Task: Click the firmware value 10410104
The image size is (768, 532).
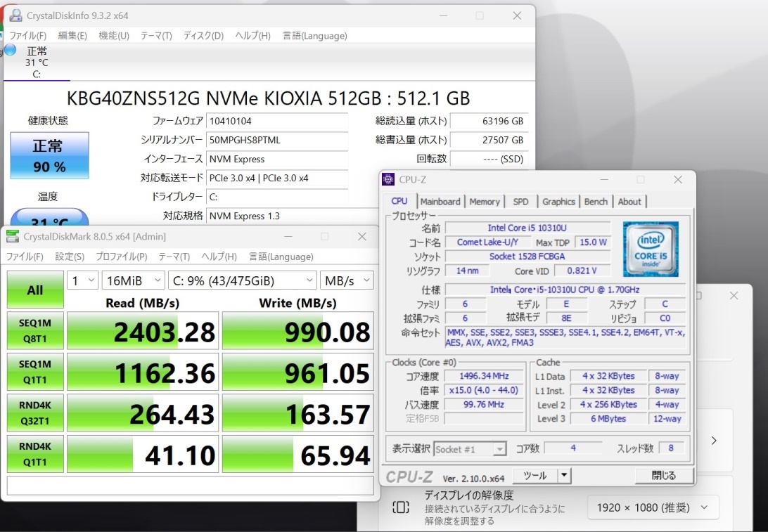Action: click(x=277, y=121)
